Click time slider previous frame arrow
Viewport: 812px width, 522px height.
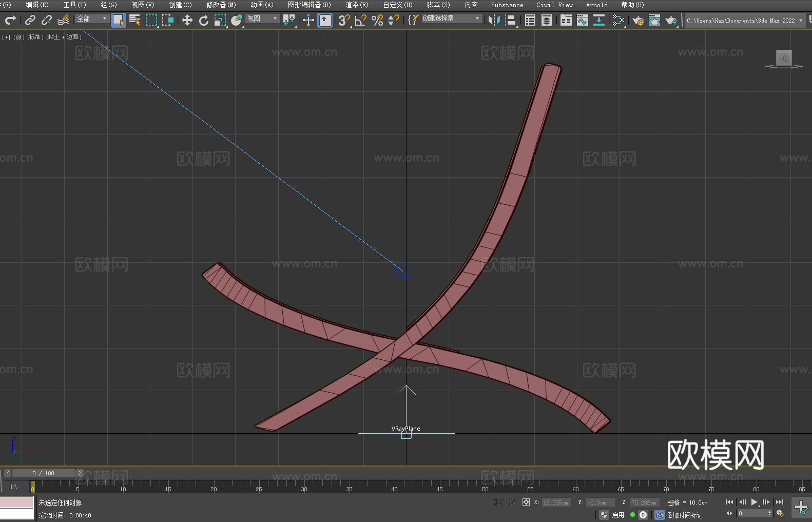[x=7, y=473]
